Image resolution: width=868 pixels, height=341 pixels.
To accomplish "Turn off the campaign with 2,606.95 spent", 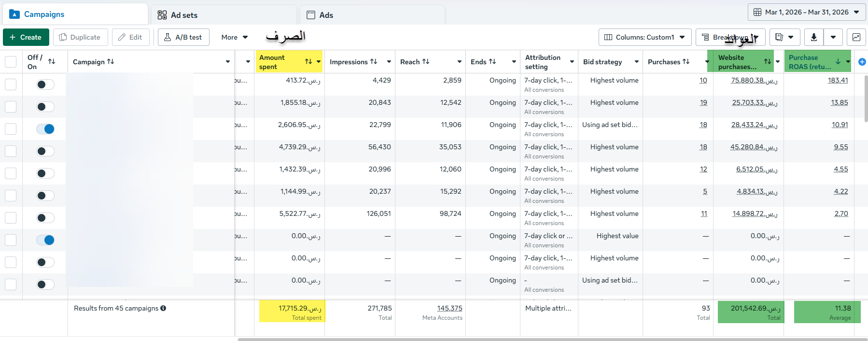I will 45,129.
